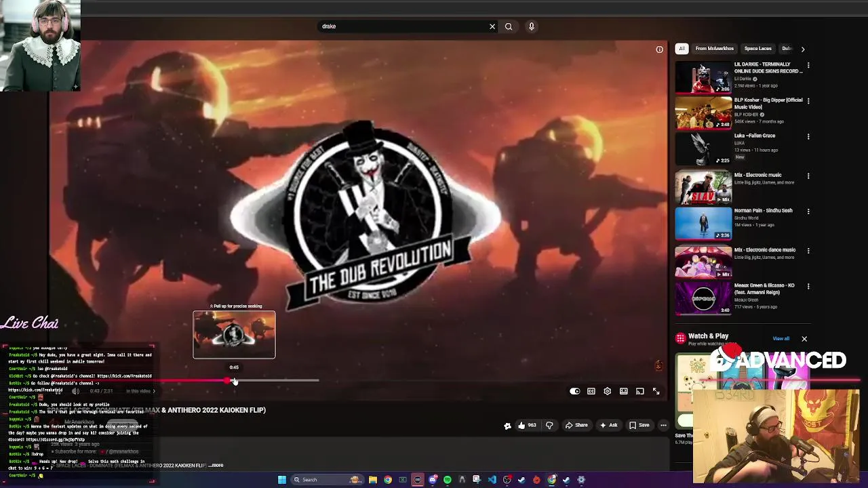868x488 pixels.
Task: Open Spotify from taskbar
Action: click(x=448, y=480)
